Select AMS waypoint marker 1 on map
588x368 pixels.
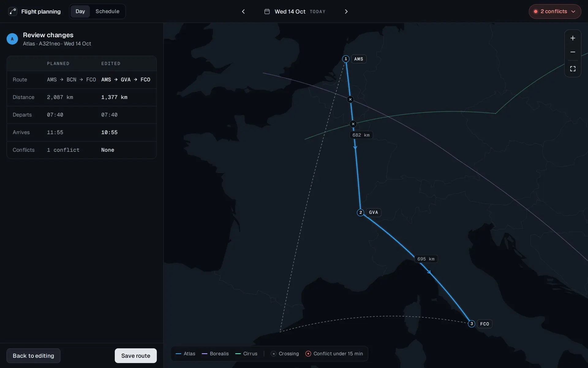tap(346, 59)
